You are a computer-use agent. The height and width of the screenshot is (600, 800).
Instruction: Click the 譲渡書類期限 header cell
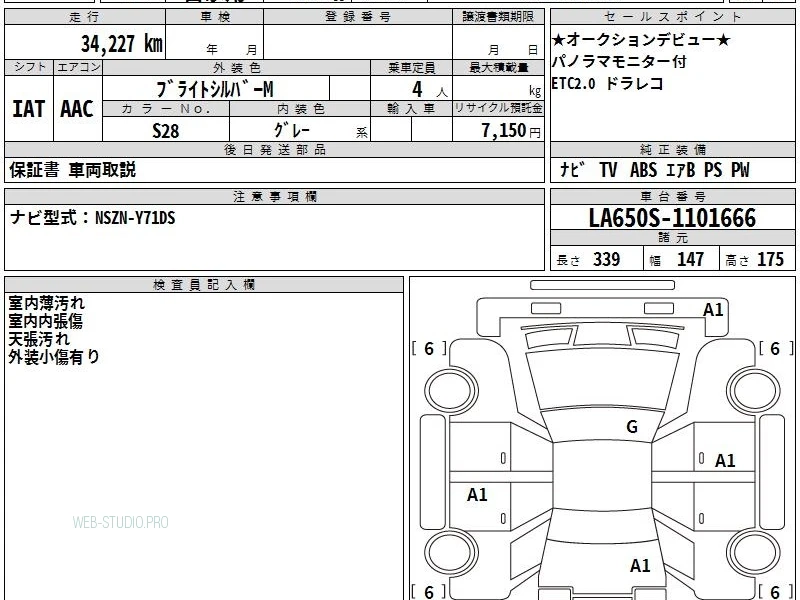click(498, 16)
